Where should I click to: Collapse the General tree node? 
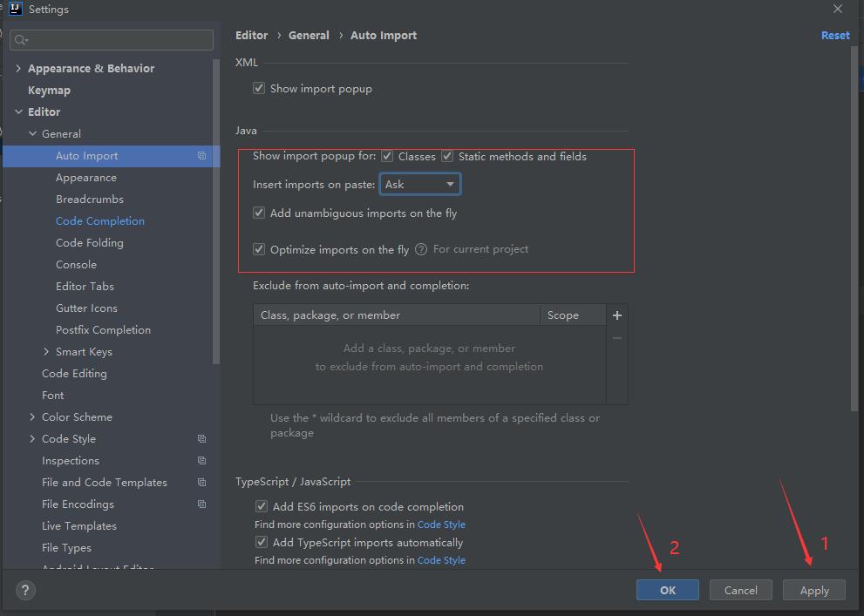(32, 134)
